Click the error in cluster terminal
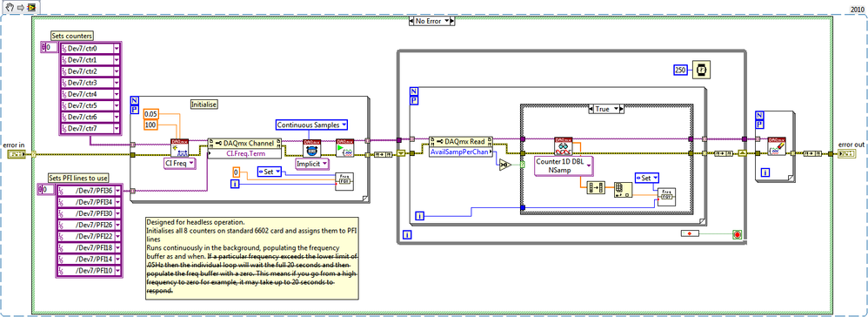The height and width of the screenshot is (317, 868). tap(17, 154)
